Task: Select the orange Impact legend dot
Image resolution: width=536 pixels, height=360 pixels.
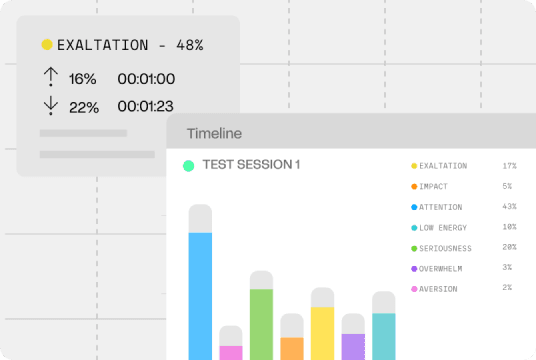Action: point(414,186)
